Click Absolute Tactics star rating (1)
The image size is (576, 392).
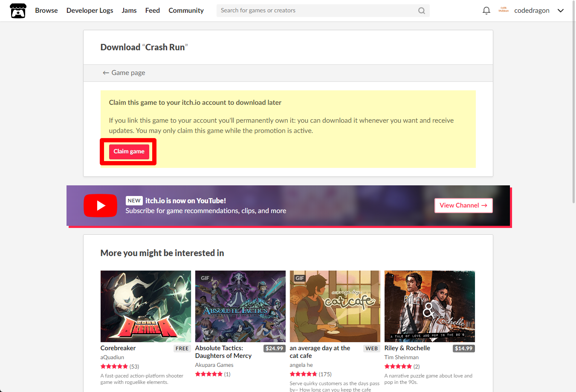pos(213,374)
